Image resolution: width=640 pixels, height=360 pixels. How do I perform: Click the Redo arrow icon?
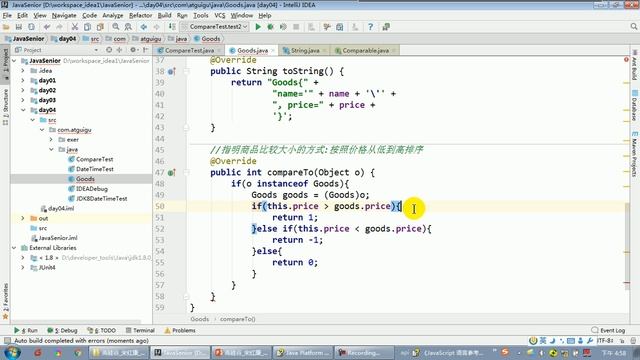tap(60, 27)
